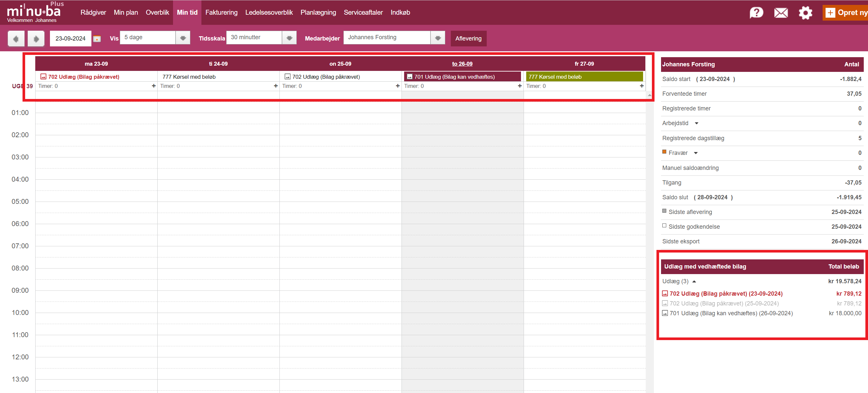
Task: Click white Sidste godkendelse color square
Action: coord(664,226)
